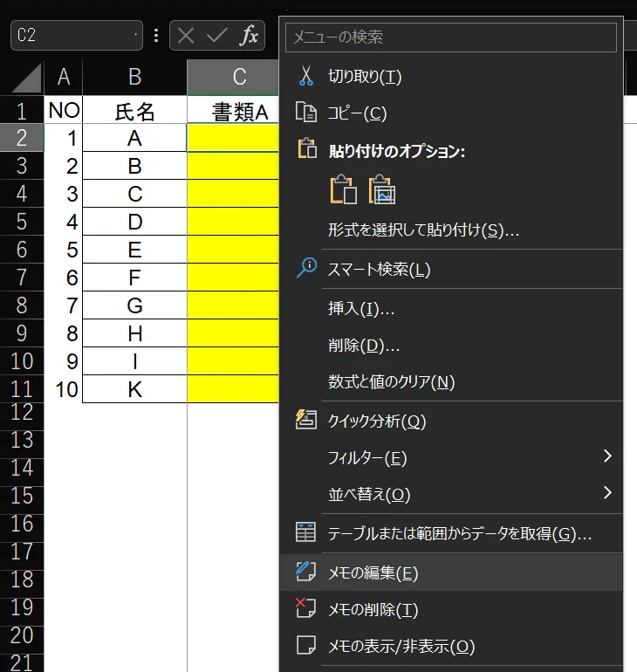
Task: Click yellow cell beside name E
Action: coord(233,250)
